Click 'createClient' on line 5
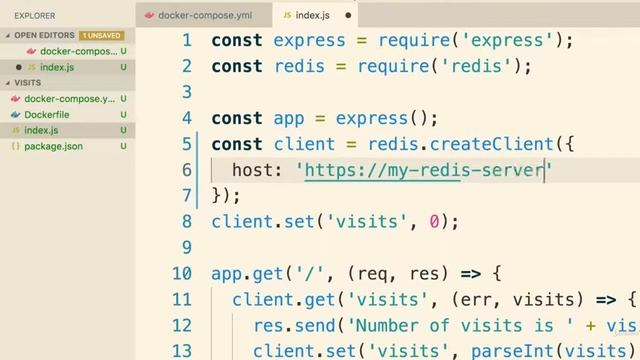Screen dimensions: 640x360 [491, 144]
